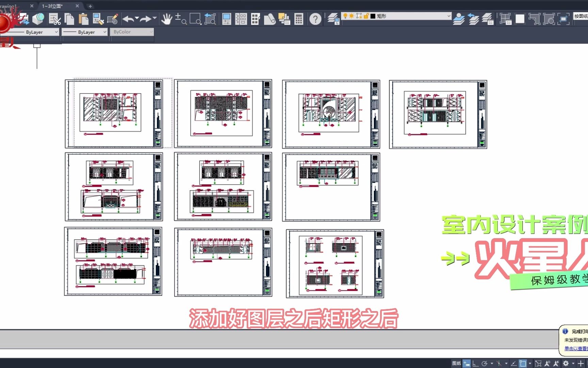This screenshot has height=368, width=588.
Task: Click the Workspace Switching gear icon
Action: [566, 363]
